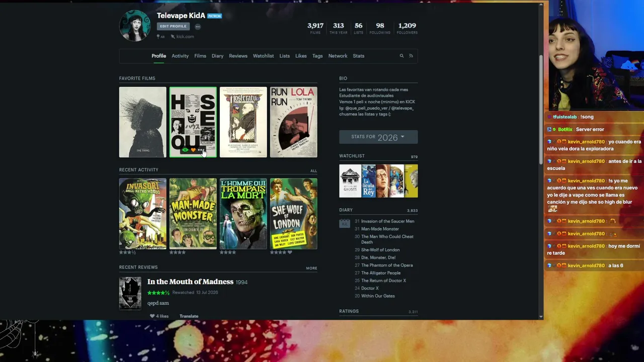Click the badge icon beside tfuistealab in chat
This screenshot has width=644, height=362.
tap(549, 117)
